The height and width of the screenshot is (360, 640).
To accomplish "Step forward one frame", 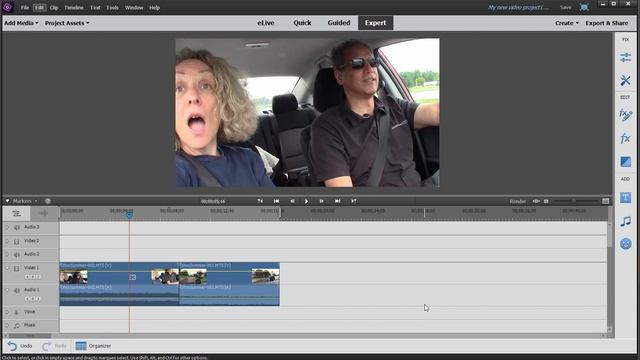I will click(321, 201).
